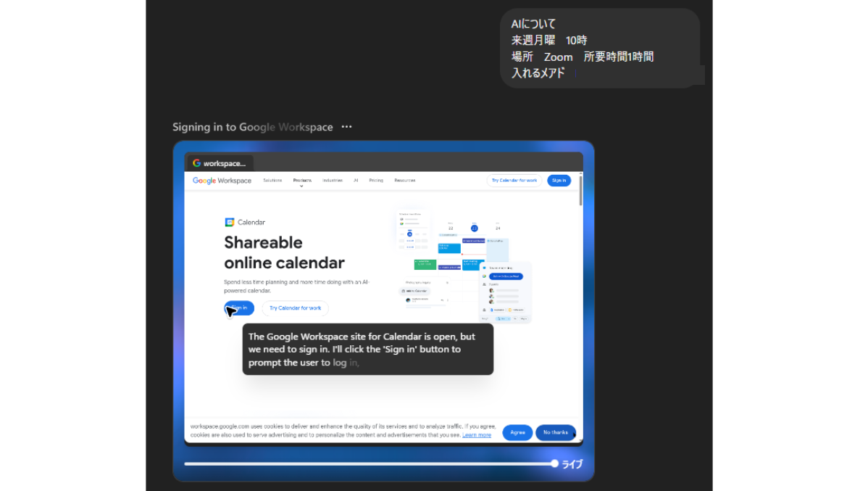
Task: Click the Sign in button in header
Action: [559, 181]
